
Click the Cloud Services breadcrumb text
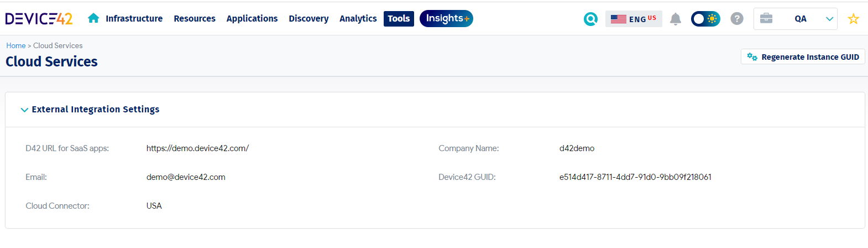[58, 45]
